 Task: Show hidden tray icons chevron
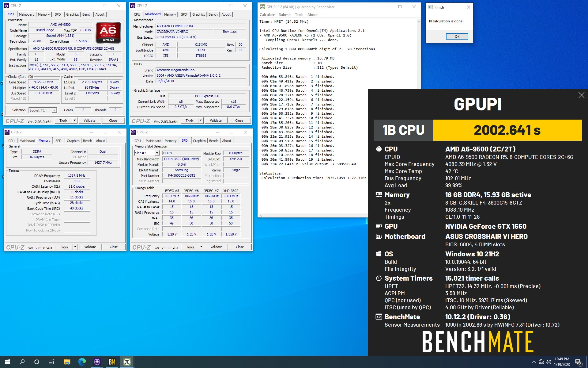533,362
